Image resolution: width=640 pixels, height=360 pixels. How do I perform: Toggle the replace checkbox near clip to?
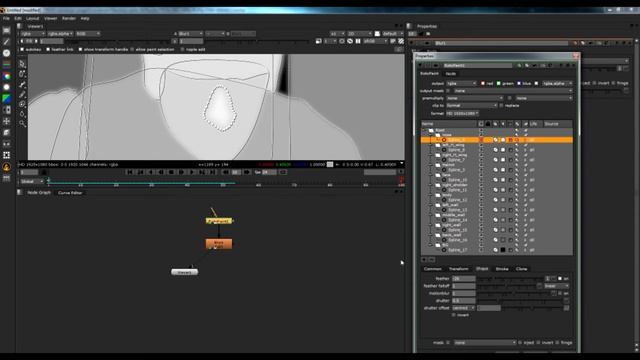(502, 106)
